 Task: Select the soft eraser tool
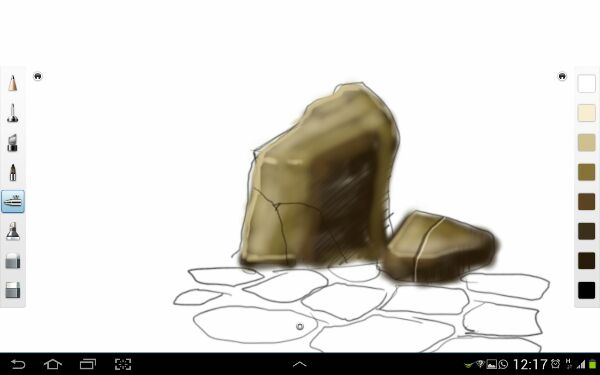tap(13, 261)
